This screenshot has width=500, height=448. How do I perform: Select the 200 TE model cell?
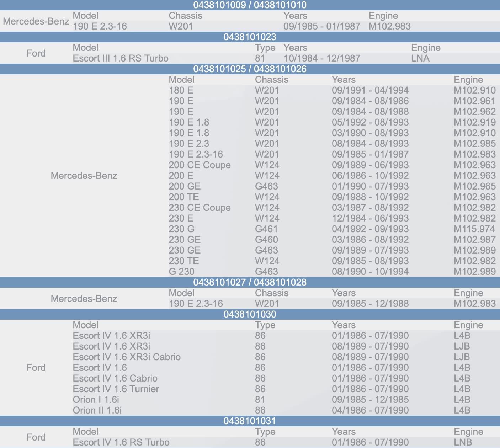184,197
